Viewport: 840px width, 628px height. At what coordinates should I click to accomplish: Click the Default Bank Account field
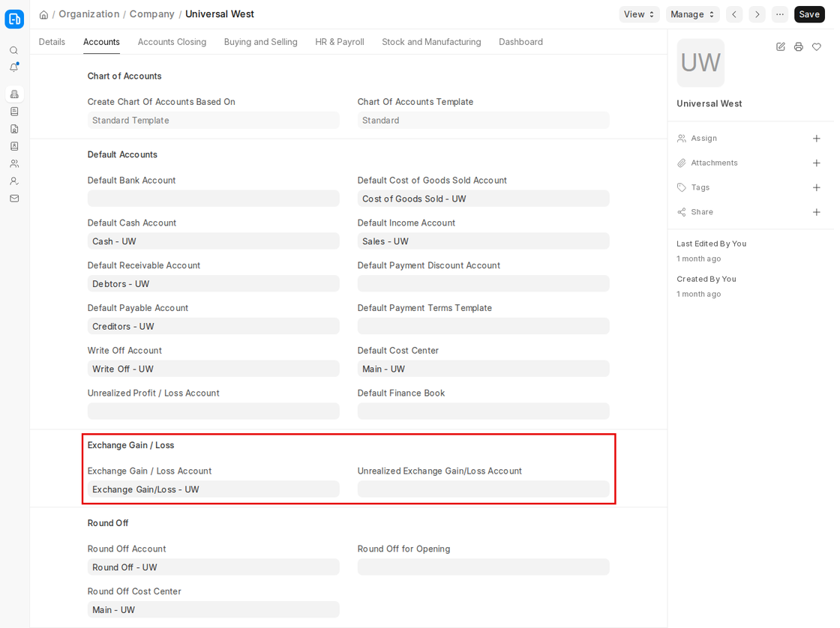[x=213, y=199]
